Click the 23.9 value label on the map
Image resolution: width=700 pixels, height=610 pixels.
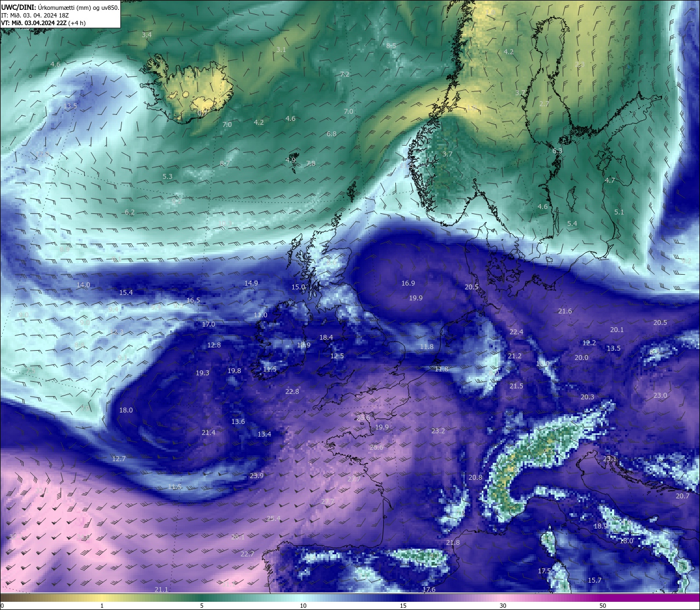tap(256, 476)
